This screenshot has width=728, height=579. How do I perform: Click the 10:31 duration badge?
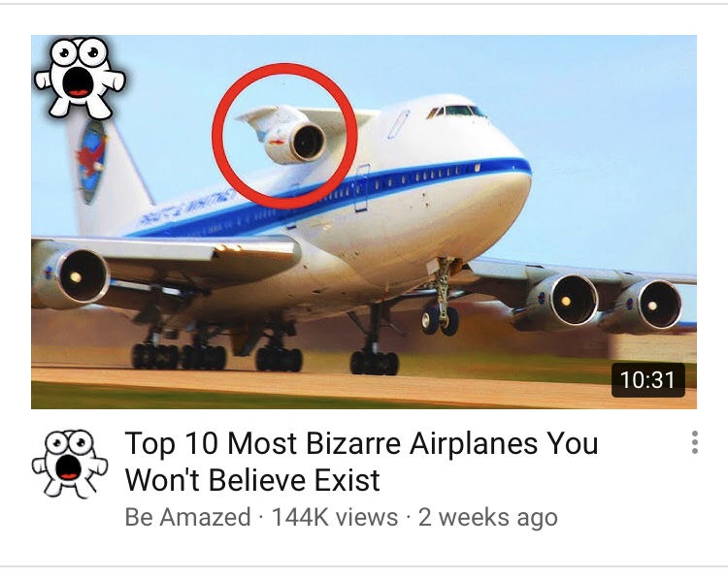[647, 380]
